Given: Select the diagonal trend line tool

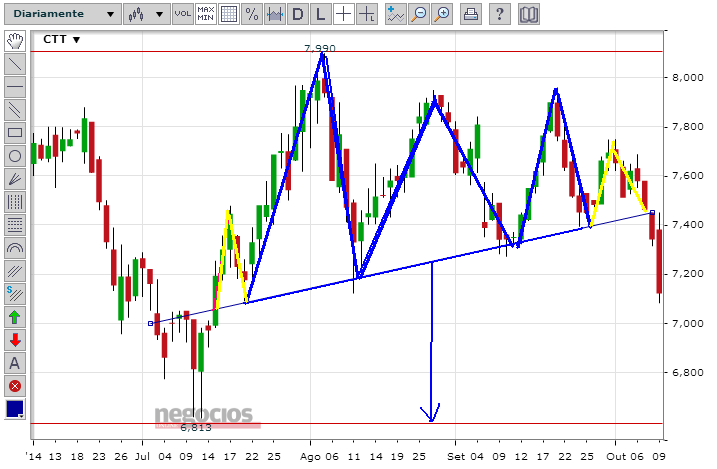Looking at the screenshot, I should click(15, 64).
